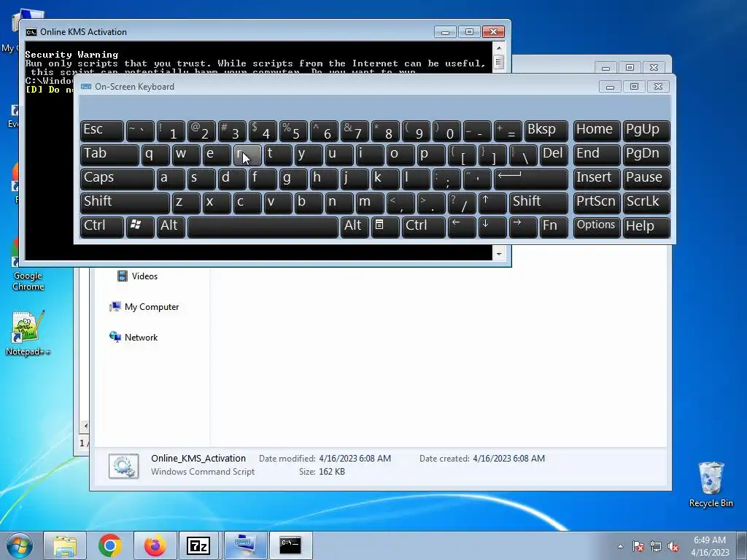Click the End key
Screen dimensions: 747x560
point(597,155)
